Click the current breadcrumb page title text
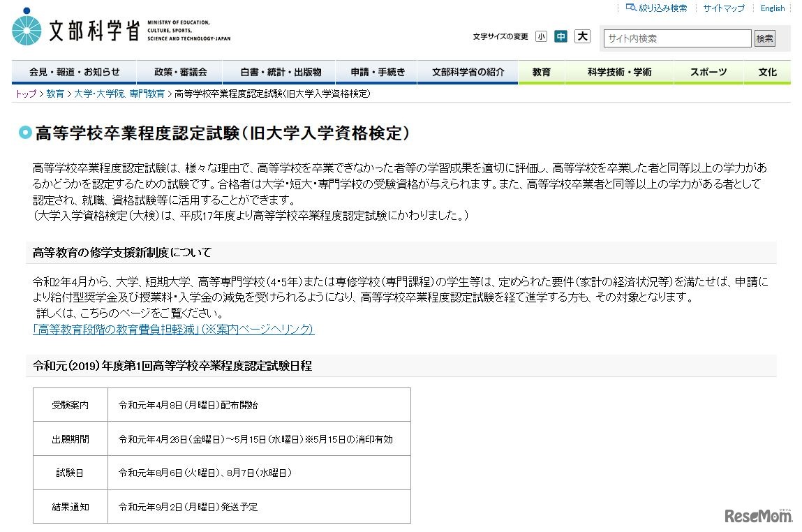 coord(272,94)
